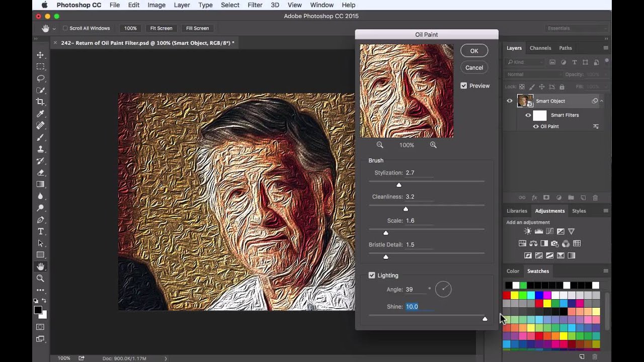Click zoom in icon under filter preview

(433, 145)
